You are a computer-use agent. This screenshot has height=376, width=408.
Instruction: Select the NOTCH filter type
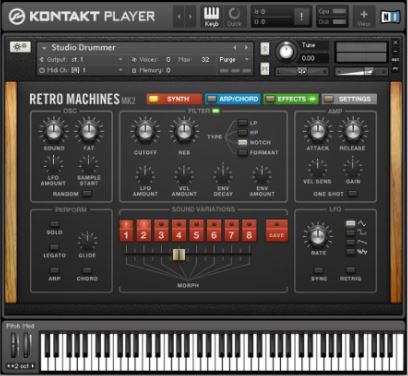coord(242,142)
